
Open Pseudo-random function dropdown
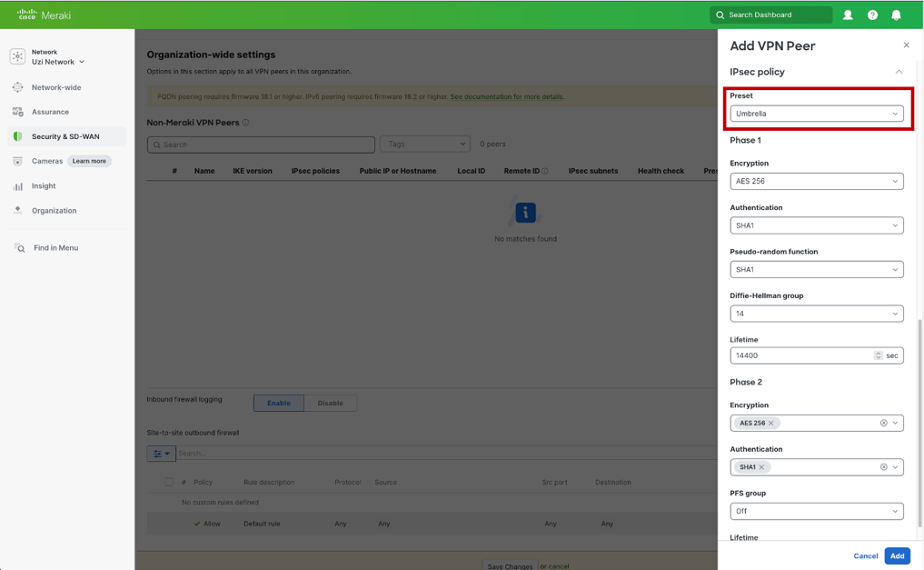coord(816,270)
